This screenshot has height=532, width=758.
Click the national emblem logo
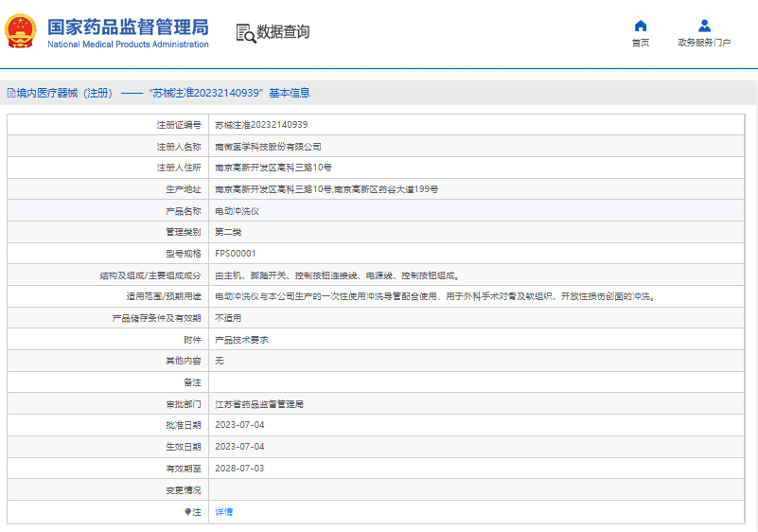tap(21, 31)
